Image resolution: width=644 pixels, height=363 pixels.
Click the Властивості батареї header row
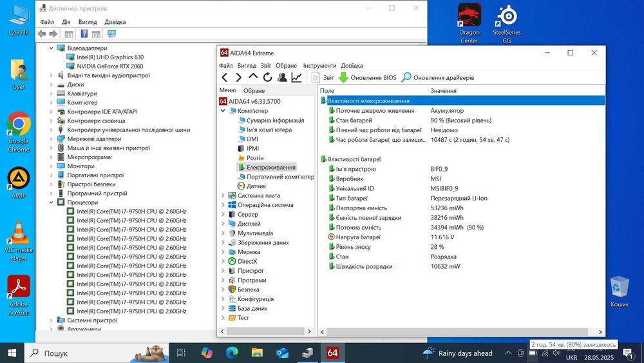[x=462, y=159]
